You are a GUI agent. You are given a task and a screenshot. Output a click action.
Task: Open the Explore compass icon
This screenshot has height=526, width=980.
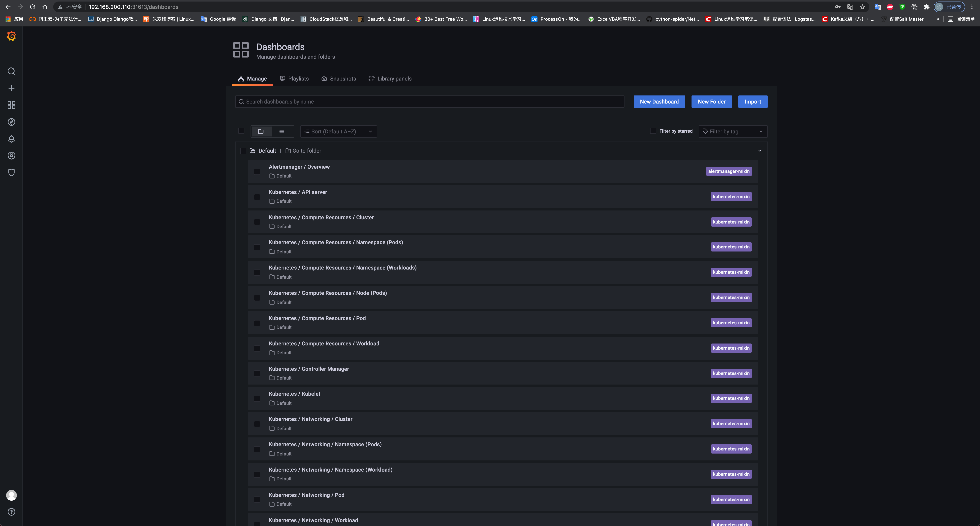point(11,122)
